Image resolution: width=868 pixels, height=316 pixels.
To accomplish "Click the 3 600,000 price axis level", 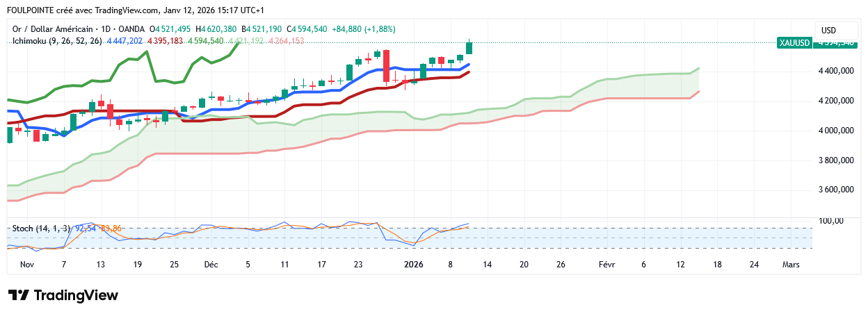I will tap(836, 190).
